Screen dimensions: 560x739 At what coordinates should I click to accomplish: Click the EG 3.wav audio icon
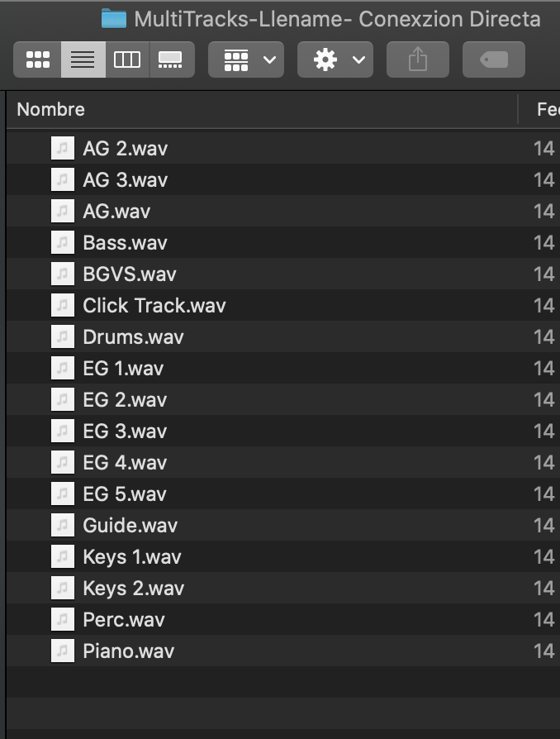tap(63, 431)
